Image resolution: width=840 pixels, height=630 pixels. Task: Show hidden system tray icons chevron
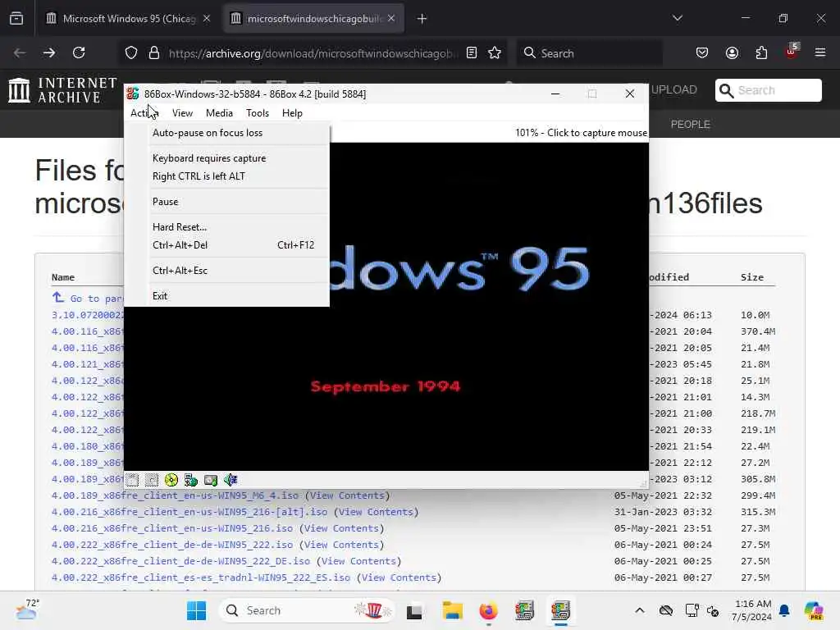(x=640, y=610)
